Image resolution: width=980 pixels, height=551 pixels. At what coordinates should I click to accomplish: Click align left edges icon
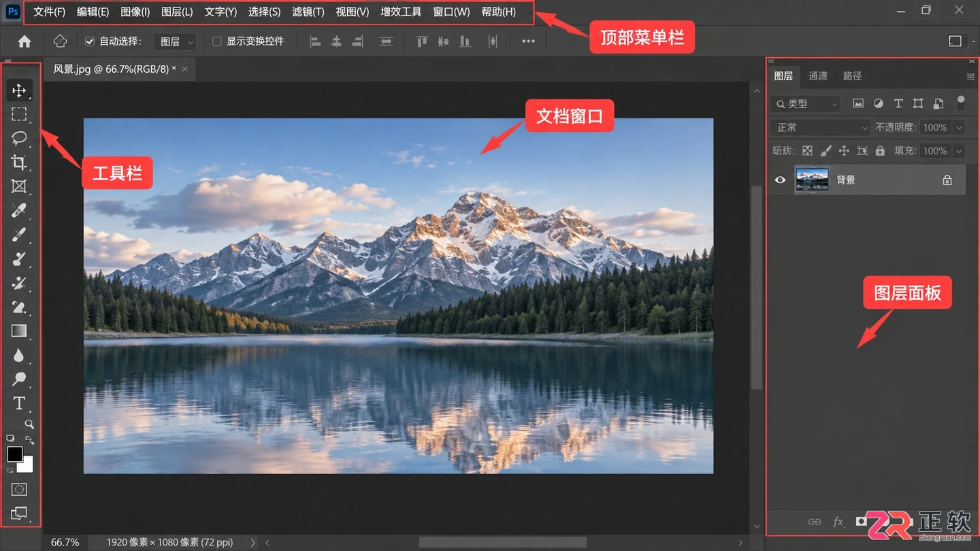click(x=315, y=41)
